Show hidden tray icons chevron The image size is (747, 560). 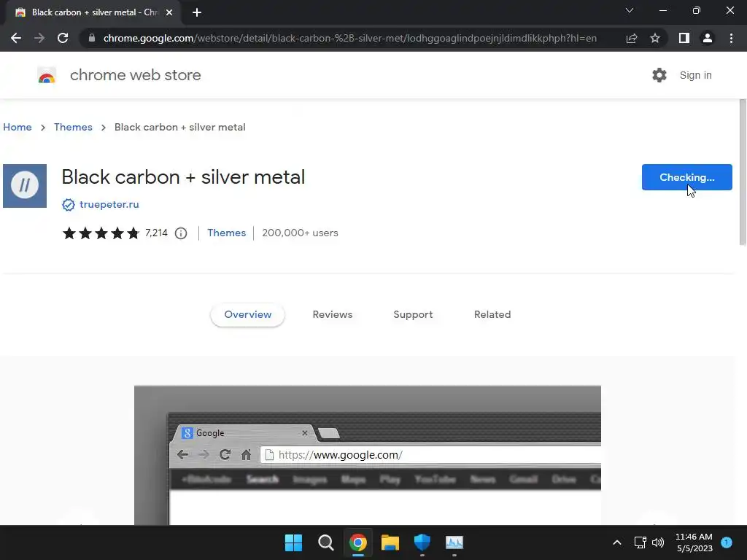click(617, 542)
